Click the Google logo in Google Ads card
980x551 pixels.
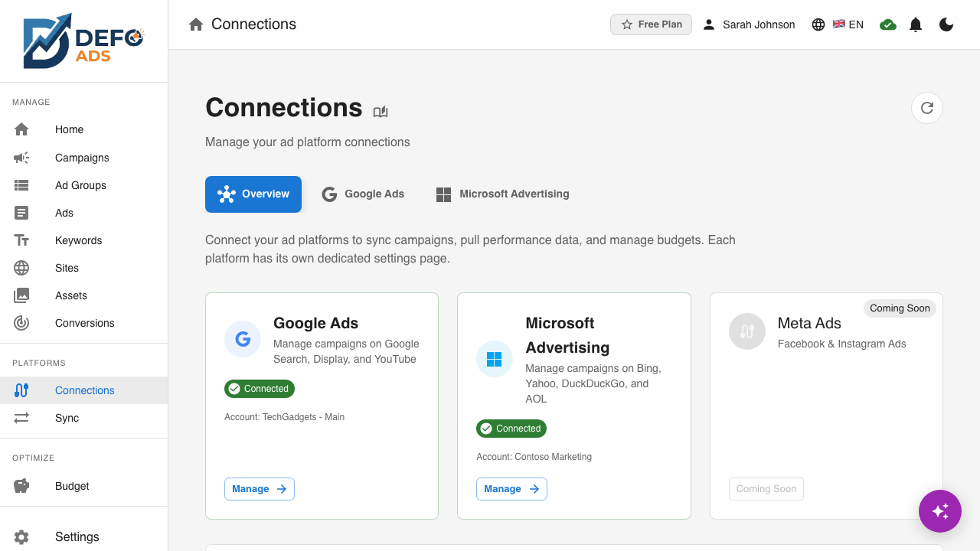243,339
